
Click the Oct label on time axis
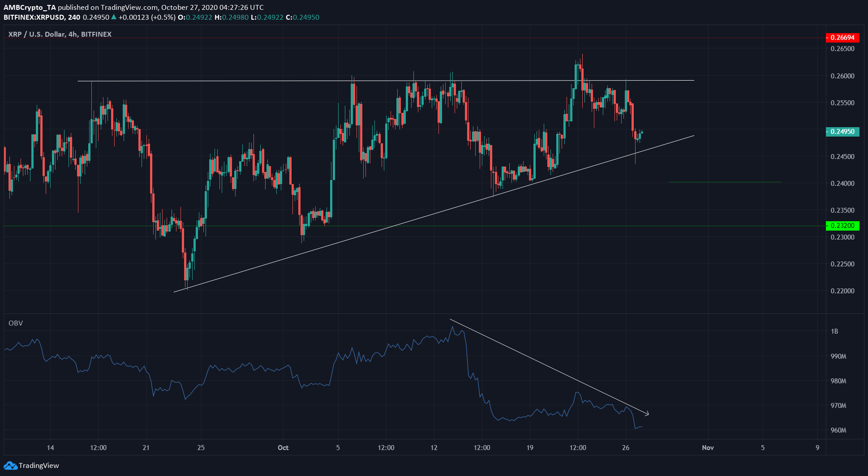283,448
